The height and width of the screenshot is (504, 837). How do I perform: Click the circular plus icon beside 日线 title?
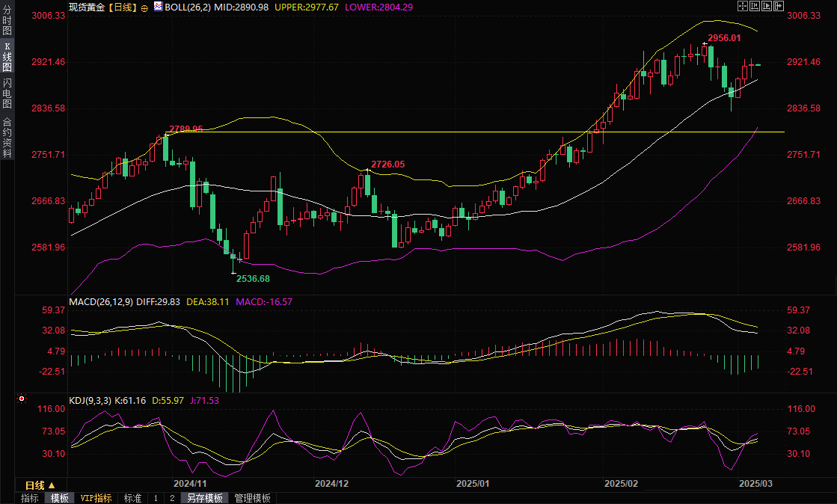point(144,7)
